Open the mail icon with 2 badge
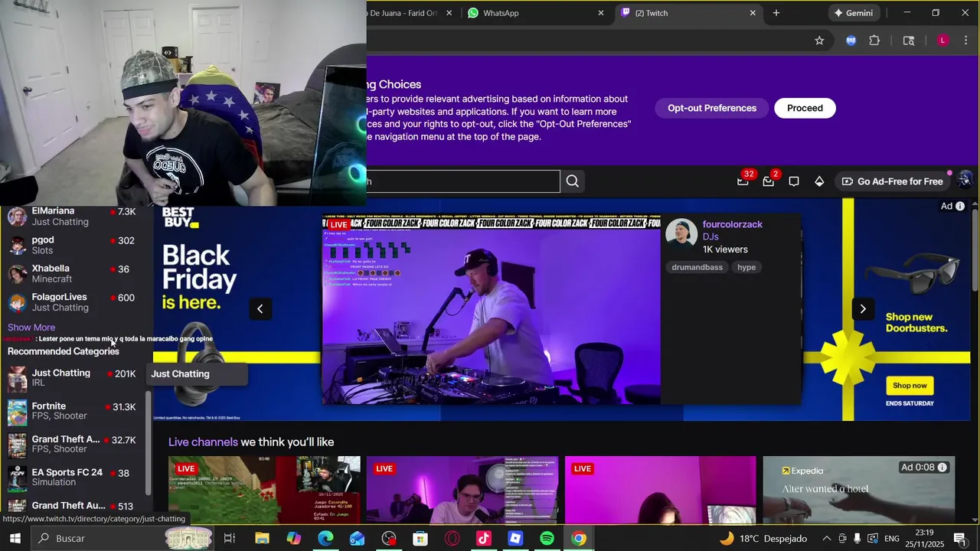 pyautogui.click(x=769, y=181)
